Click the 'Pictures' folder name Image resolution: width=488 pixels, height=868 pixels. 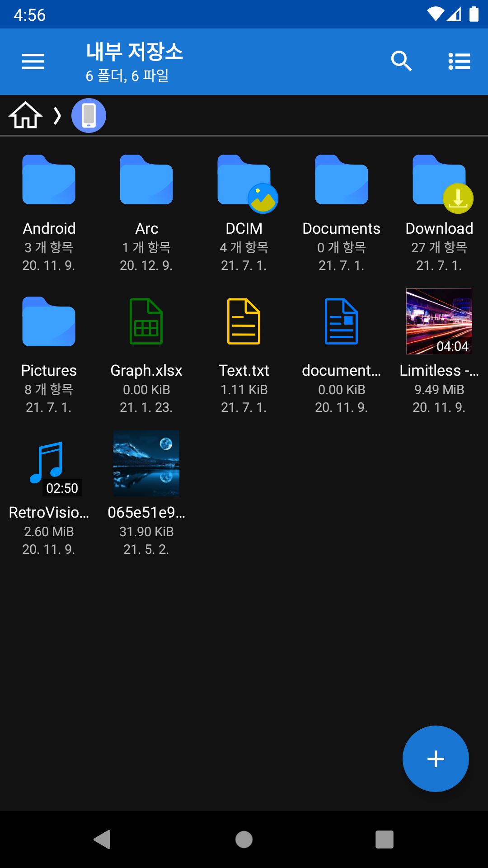[x=49, y=371]
